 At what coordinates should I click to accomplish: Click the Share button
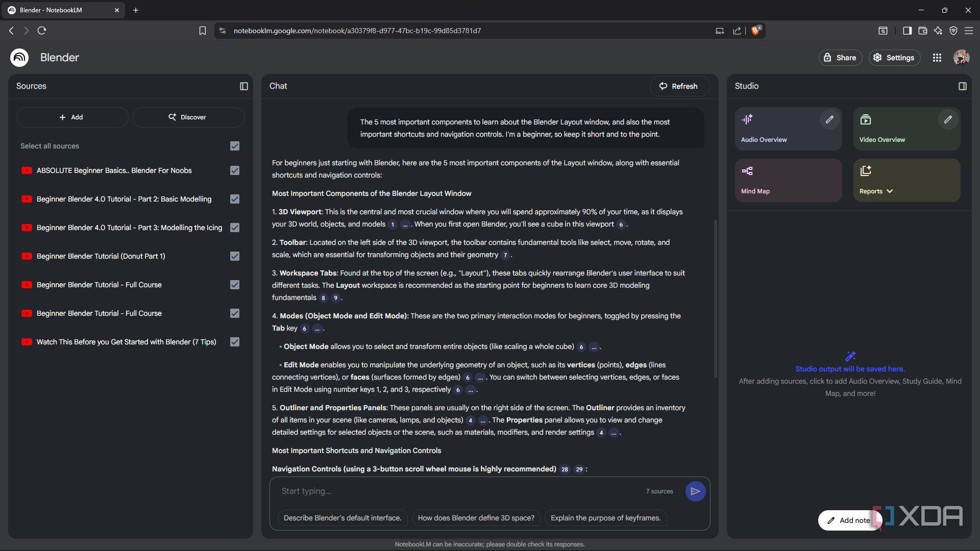[840, 58]
